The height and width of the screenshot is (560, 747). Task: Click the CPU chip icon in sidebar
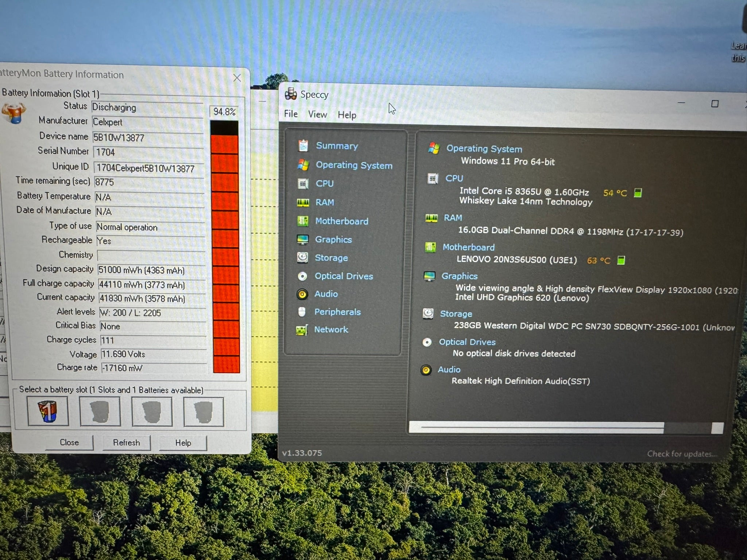coord(303,183)
